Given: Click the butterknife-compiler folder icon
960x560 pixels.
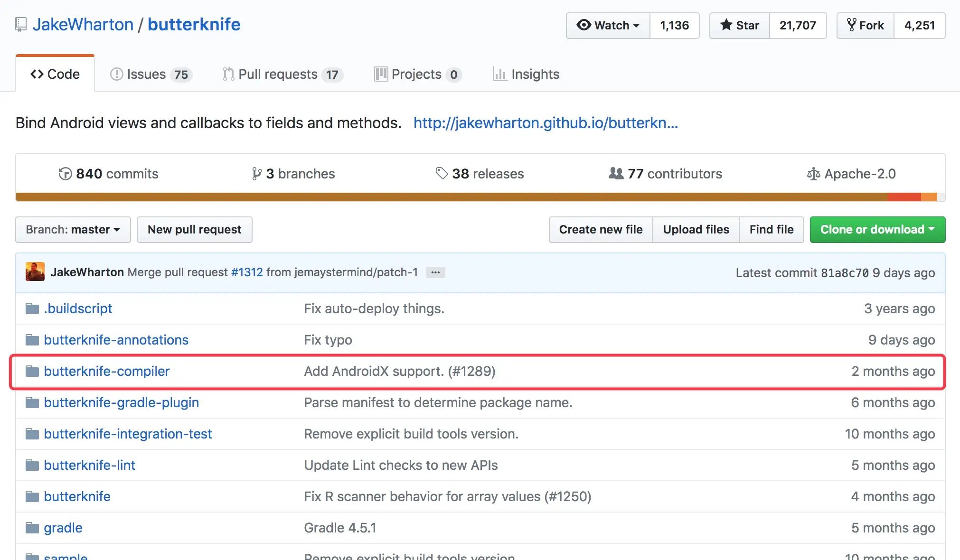Looking at the screenshot, I should coord(32,371).
